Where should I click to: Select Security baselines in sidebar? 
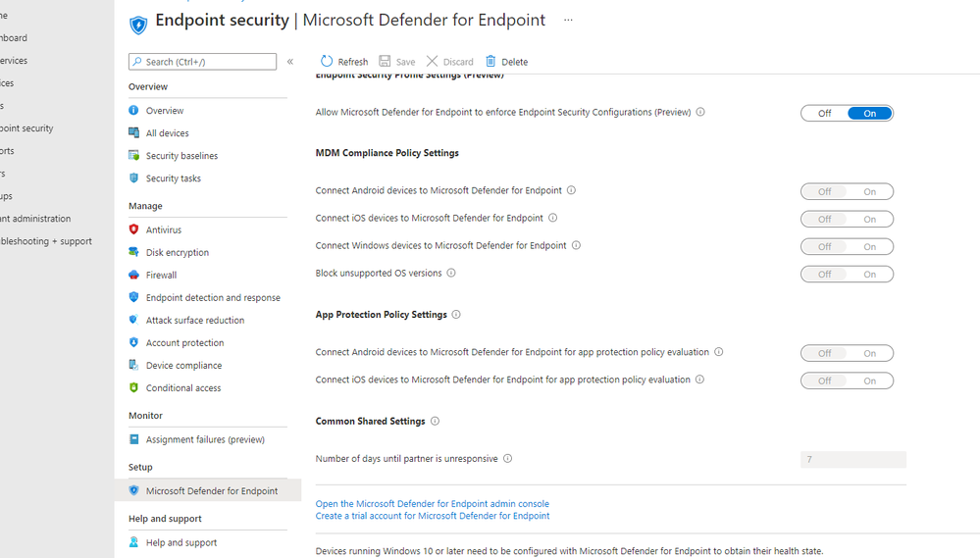[181, 156]
